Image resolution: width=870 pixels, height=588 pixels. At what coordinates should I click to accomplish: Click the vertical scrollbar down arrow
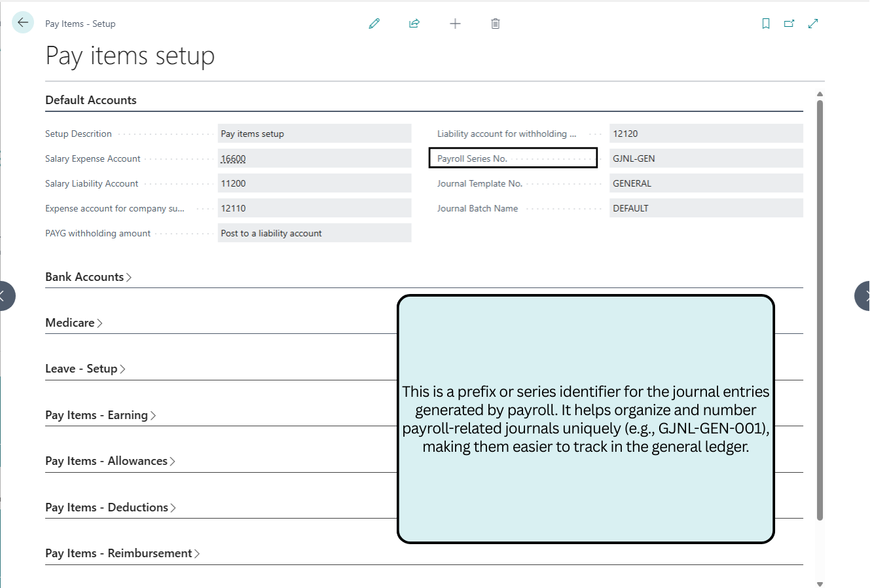(x=820, y=583)
